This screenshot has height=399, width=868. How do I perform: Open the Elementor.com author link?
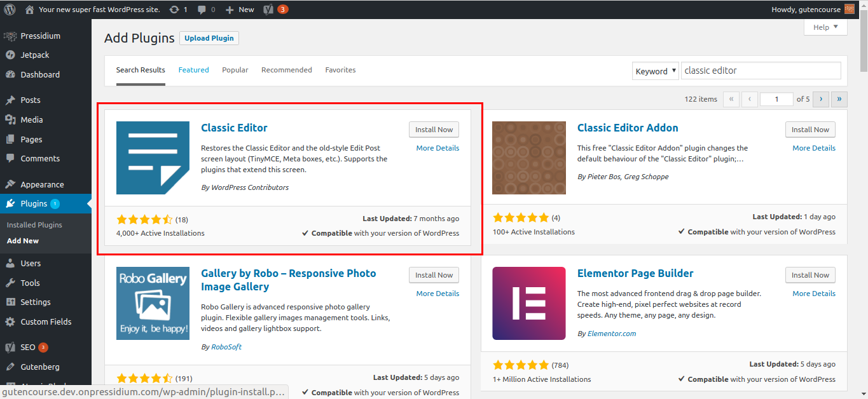coord(612,334)
